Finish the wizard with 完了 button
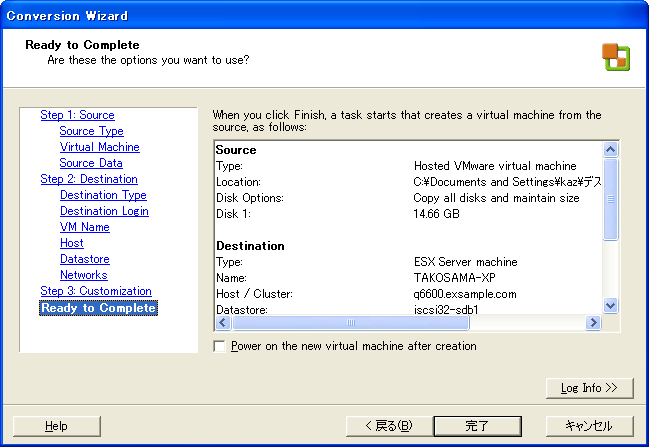The width and height of the screenshot is (649, 447). click(477, 426)
